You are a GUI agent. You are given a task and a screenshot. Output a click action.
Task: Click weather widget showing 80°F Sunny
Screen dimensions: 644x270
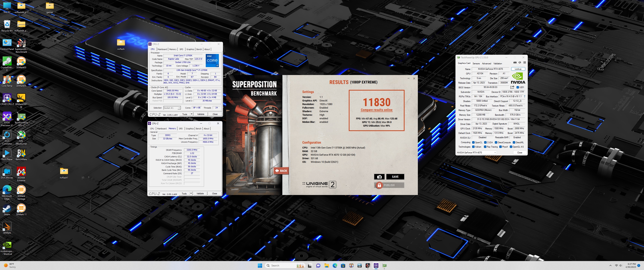tap(10, 265)
